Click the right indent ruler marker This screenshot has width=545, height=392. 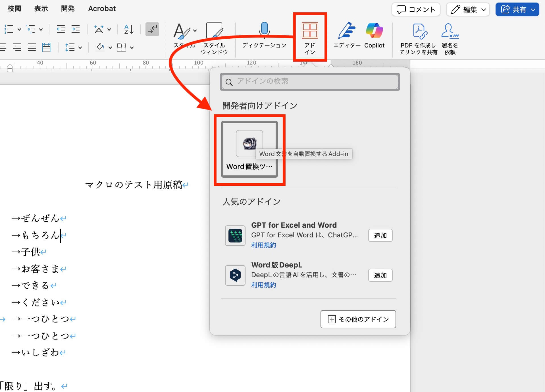(x=331, y=66)
